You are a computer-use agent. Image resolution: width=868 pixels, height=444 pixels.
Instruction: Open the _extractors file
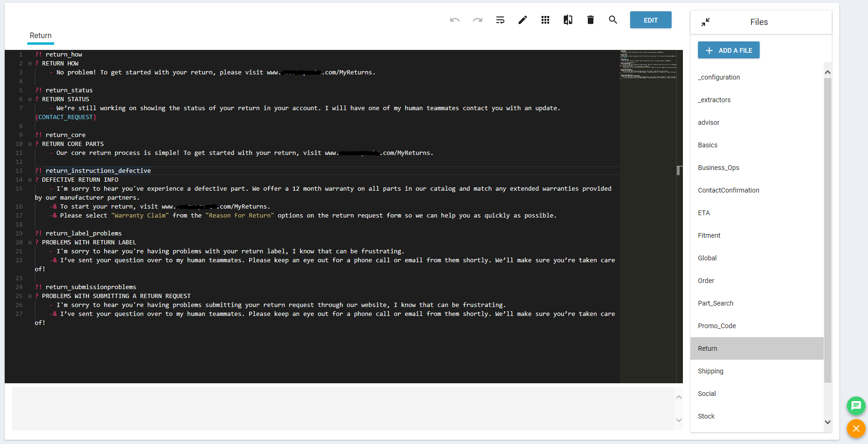click(757, 100)
